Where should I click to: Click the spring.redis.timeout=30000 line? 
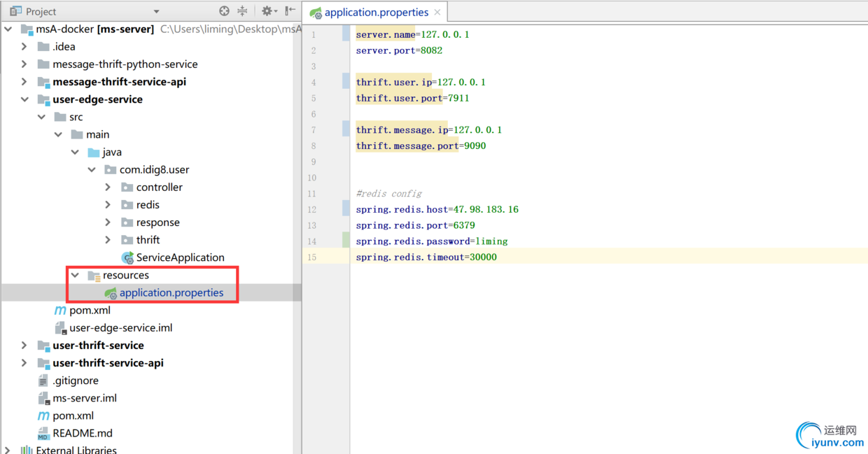coord(426,257)
